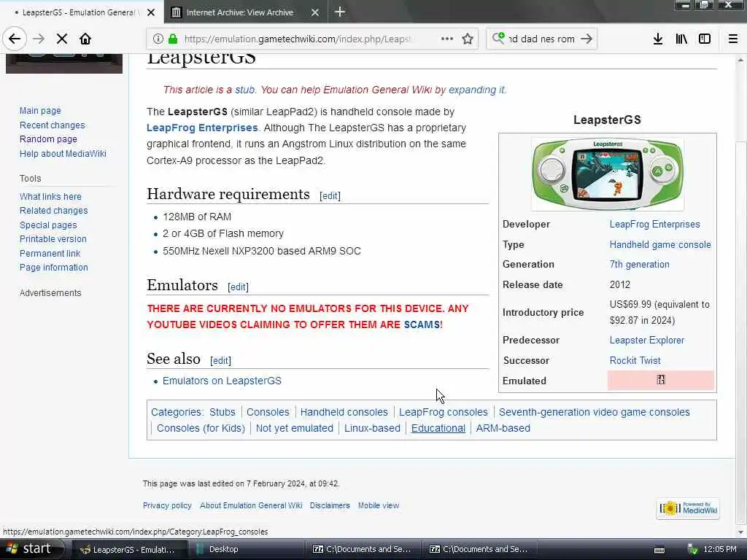Click the keyboard icon in the system tray

tap(659, 550)
